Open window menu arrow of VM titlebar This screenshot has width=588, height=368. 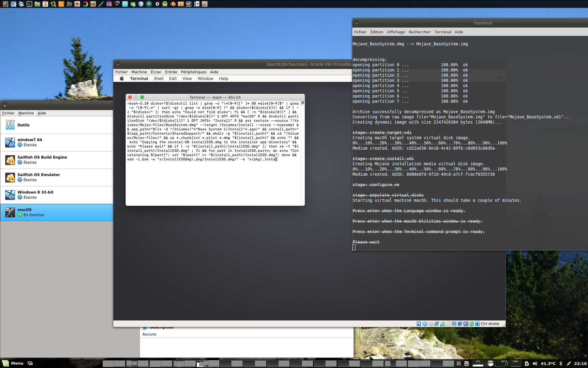coord(118,64)
